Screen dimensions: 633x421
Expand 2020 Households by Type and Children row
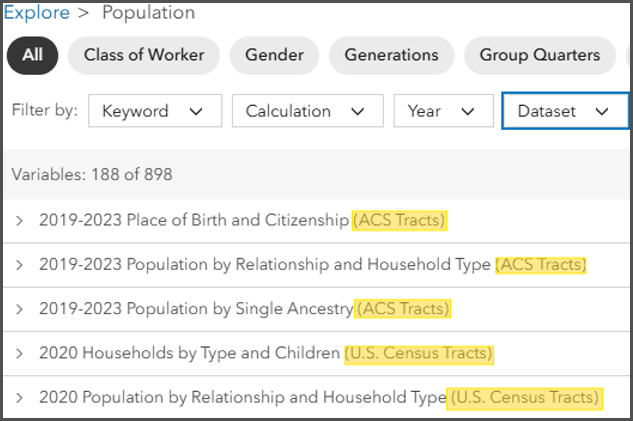(19, 354)
